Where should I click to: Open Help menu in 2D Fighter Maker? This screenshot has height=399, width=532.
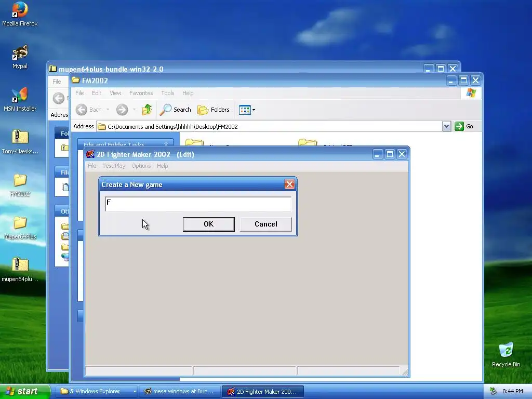[162, 166]
